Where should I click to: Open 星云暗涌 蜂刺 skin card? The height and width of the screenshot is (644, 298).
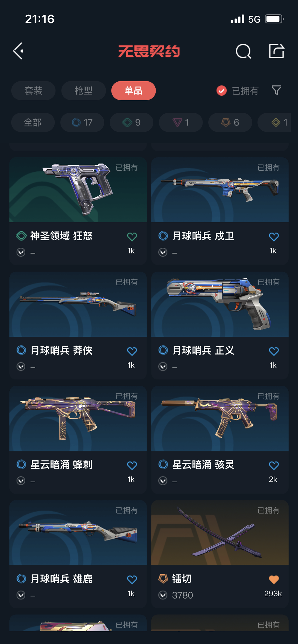click(78, 440)
